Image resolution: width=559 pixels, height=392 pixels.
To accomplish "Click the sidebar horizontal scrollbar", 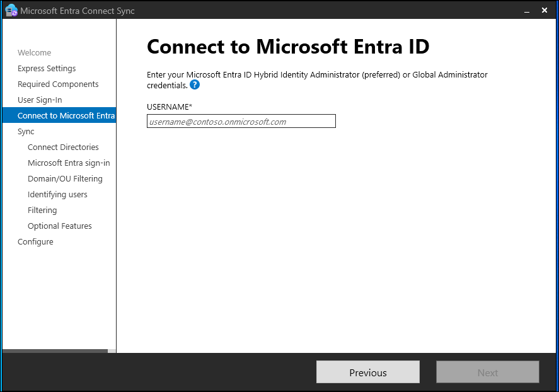I will coord(55,351).
